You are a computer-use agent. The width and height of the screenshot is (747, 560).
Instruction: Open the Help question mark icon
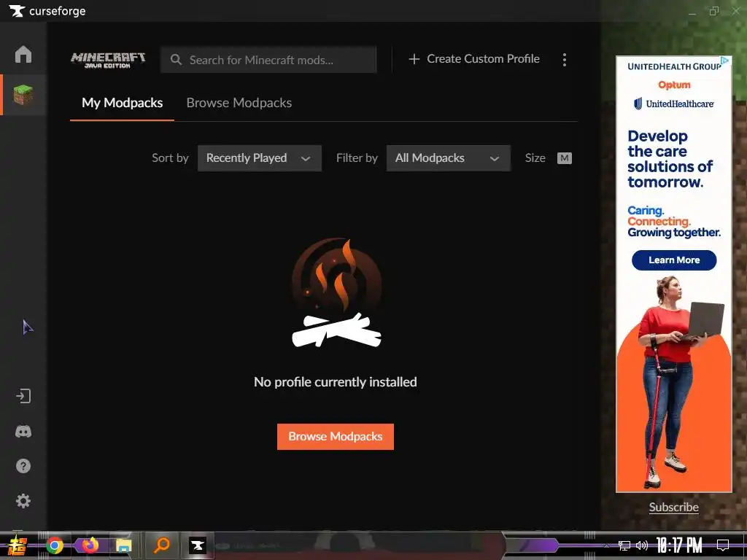(x=23, y=466)
